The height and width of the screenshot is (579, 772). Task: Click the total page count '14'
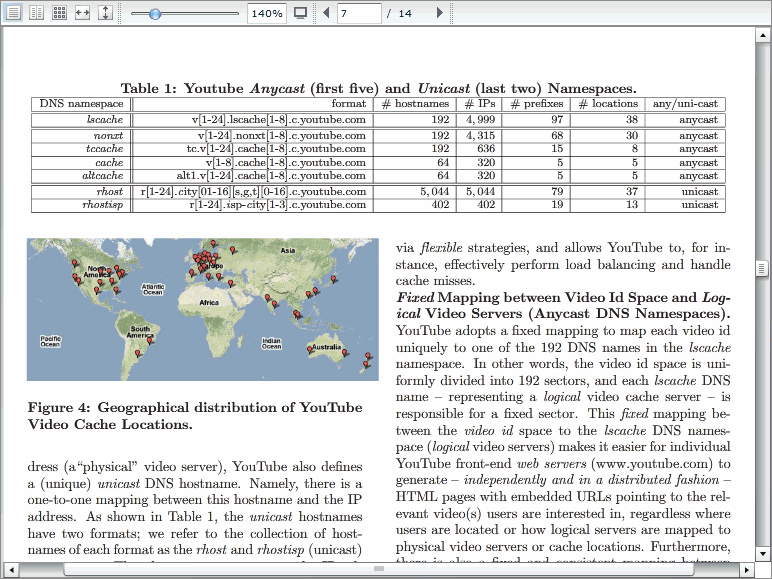click(x=405, y=13)
